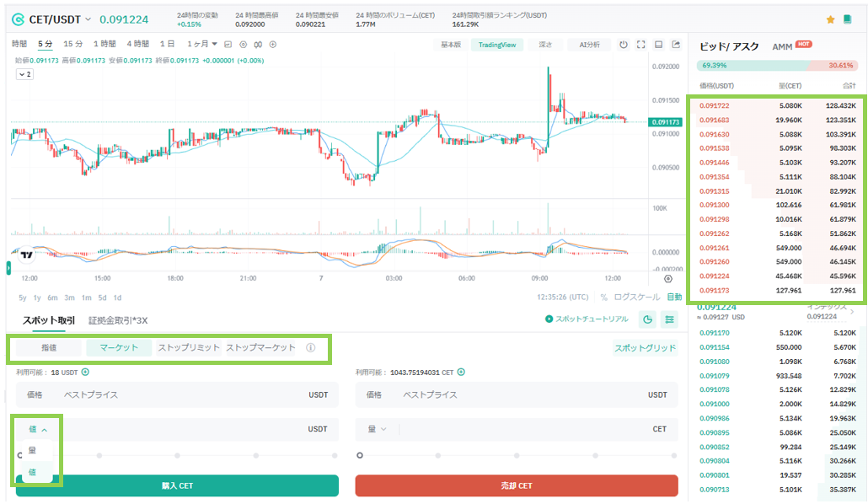This screenshot has height=504, width=868.
Task: Click the TradingView logo on chart
Action: (x=27, y=255)
